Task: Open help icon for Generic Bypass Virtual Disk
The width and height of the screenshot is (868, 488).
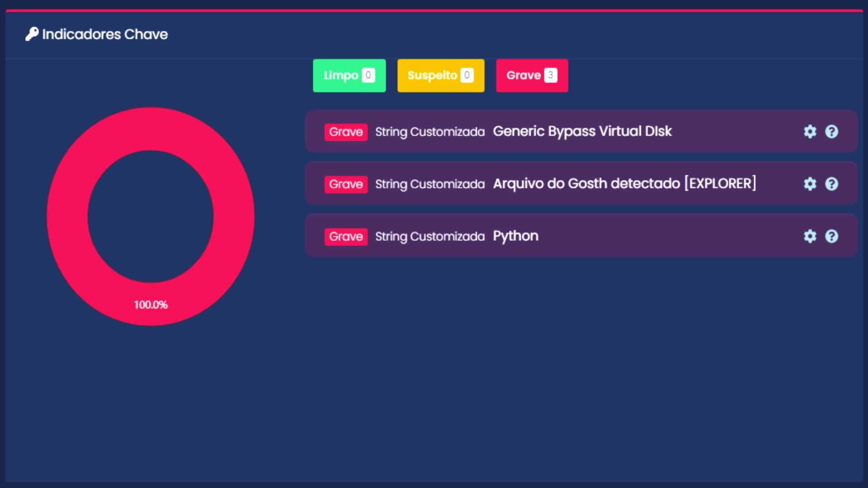Action: click(x=831, y=131)
